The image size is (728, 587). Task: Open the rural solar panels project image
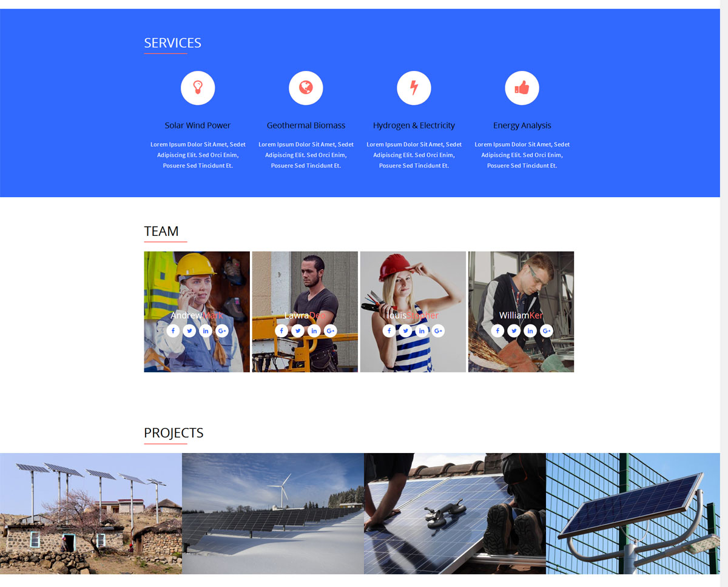point(91,514)
